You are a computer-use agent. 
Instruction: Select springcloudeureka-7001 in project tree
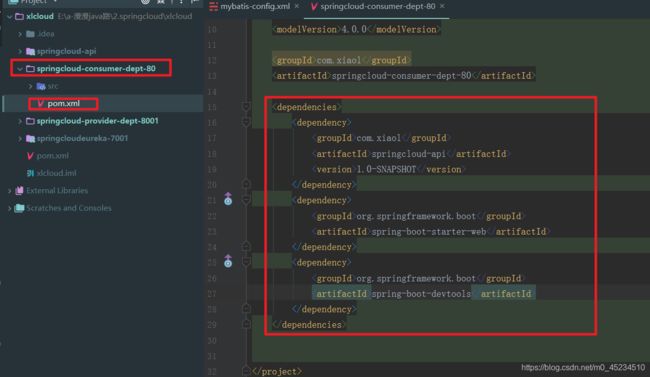(82, 139)
